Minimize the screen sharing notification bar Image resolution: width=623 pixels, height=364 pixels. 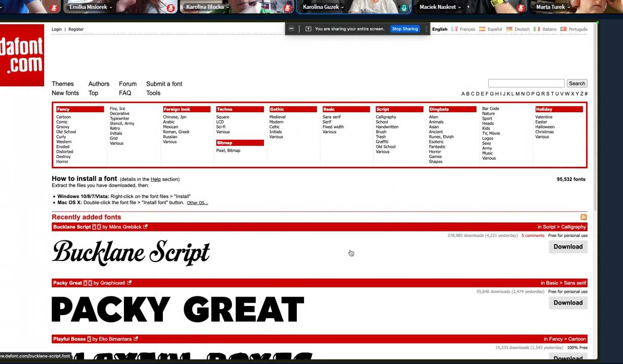(292, 28)
